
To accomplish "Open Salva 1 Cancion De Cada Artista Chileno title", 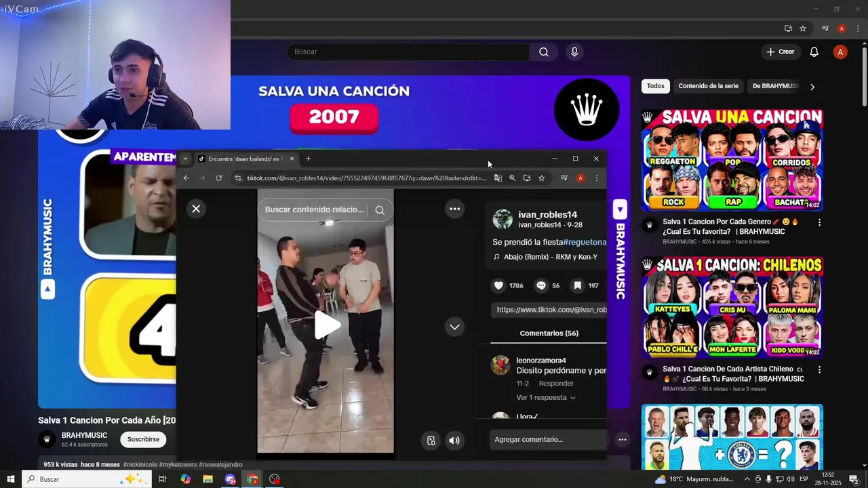I will point(733,374).
